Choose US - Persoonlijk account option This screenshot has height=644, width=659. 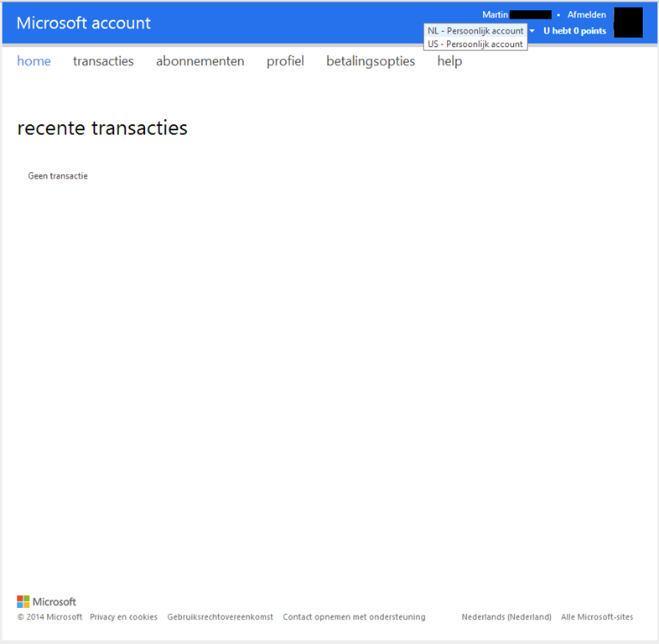(475, 44)
